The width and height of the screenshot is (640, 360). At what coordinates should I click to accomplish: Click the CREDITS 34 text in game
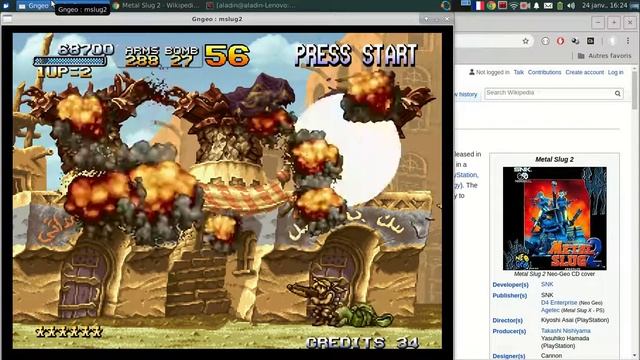click(362, 342)
